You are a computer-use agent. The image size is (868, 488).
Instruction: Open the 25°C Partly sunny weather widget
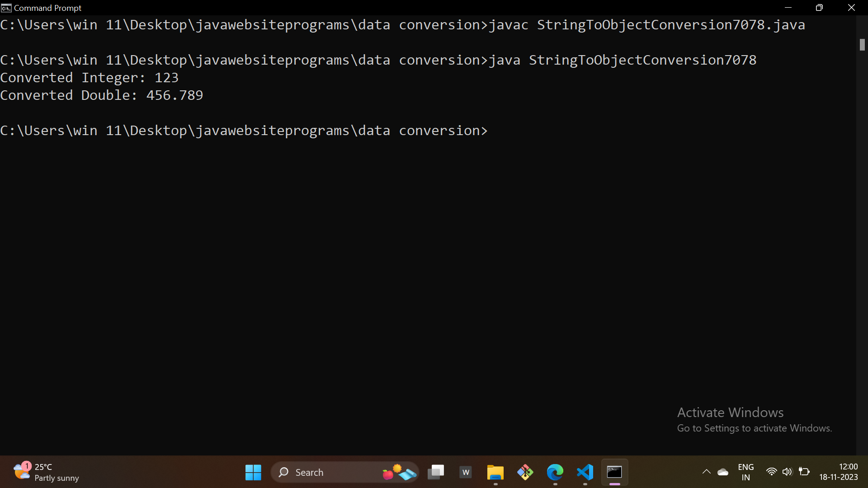45,472
